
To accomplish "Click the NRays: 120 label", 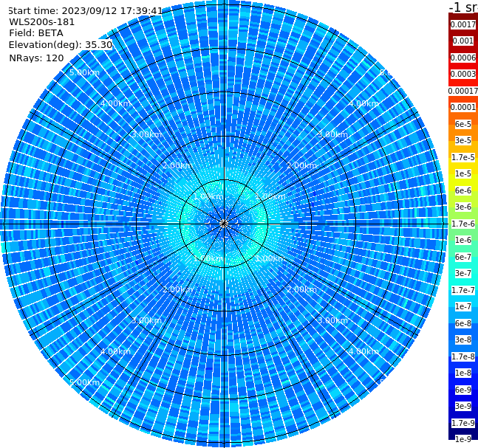I will click(36, 58).
